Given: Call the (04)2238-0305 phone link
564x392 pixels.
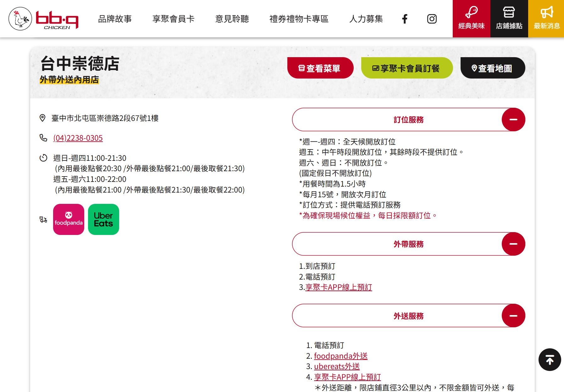Looking at the screenshot, I should click(x=78, y=138).
